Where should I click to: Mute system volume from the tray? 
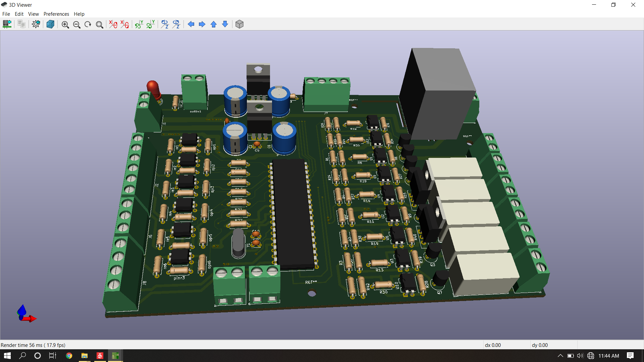580,356
